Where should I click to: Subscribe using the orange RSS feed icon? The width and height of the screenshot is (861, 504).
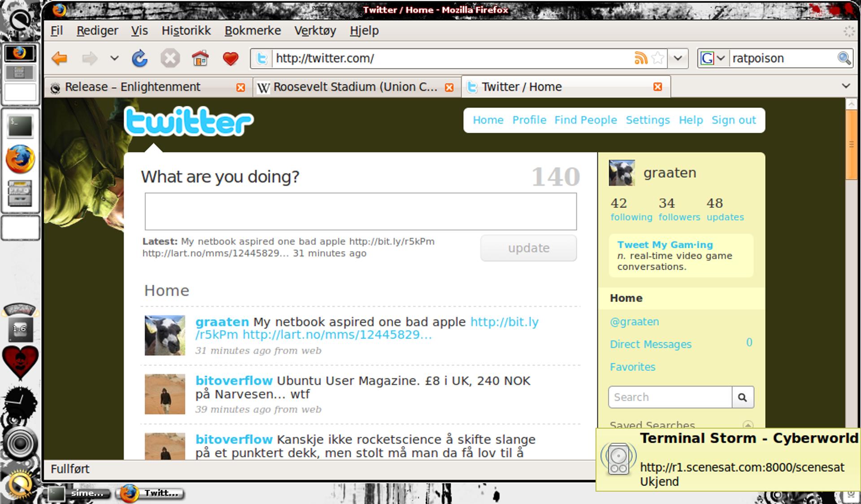641,58
